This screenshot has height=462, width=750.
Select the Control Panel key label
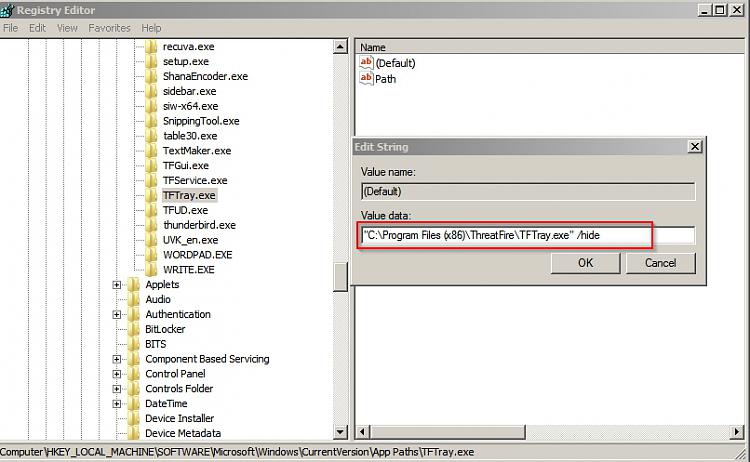(x=175, y=374)
